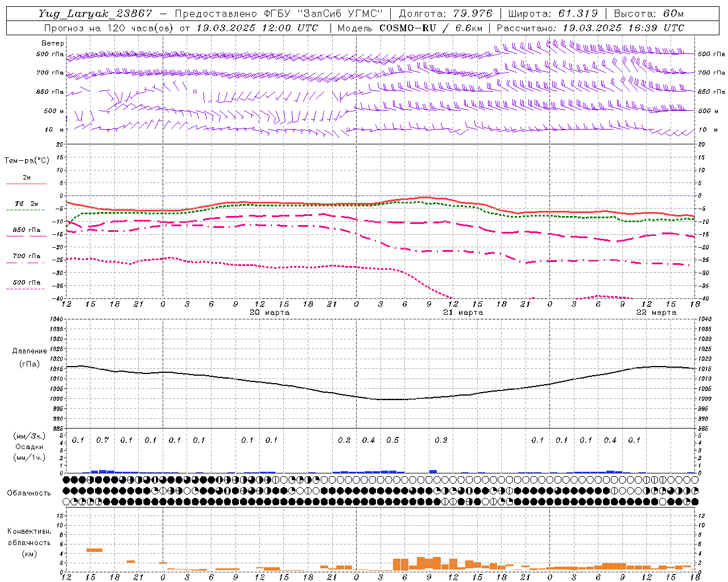Click the forecast start time 19.03.2025 12:00 UTC
This screenshot has width=728, height=582.
[257, 28]
